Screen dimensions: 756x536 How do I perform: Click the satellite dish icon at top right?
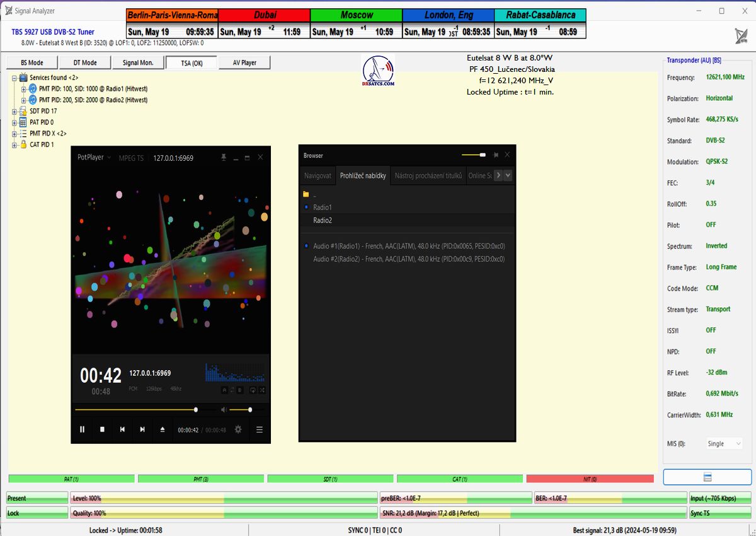[x=741, y=36]
